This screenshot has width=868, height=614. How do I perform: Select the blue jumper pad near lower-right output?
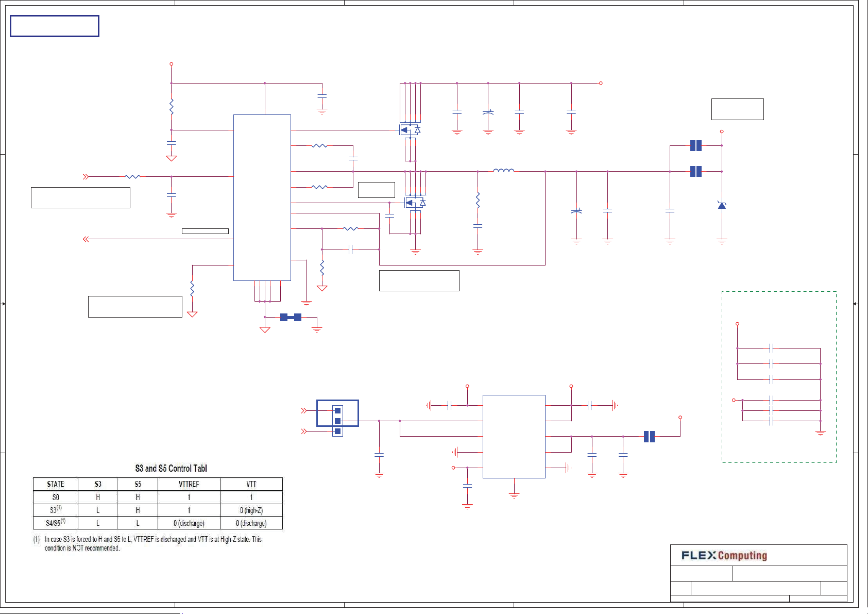point(649,437)
